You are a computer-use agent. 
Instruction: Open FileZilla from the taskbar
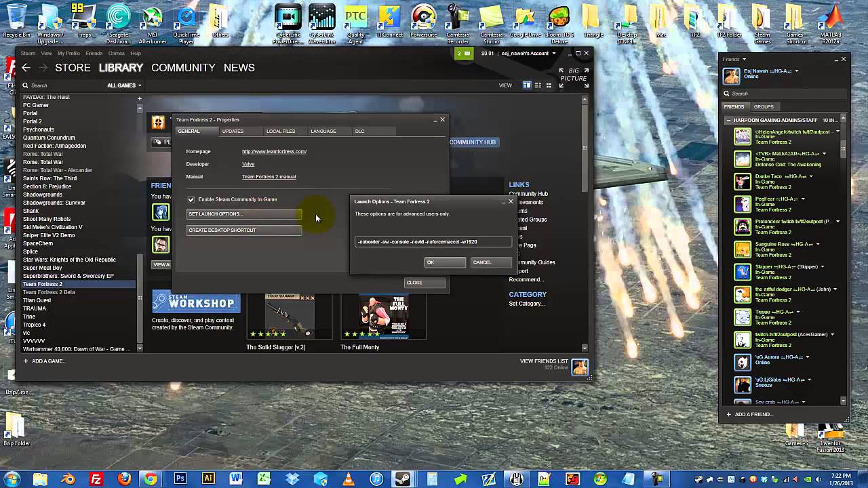coord(96,479)
